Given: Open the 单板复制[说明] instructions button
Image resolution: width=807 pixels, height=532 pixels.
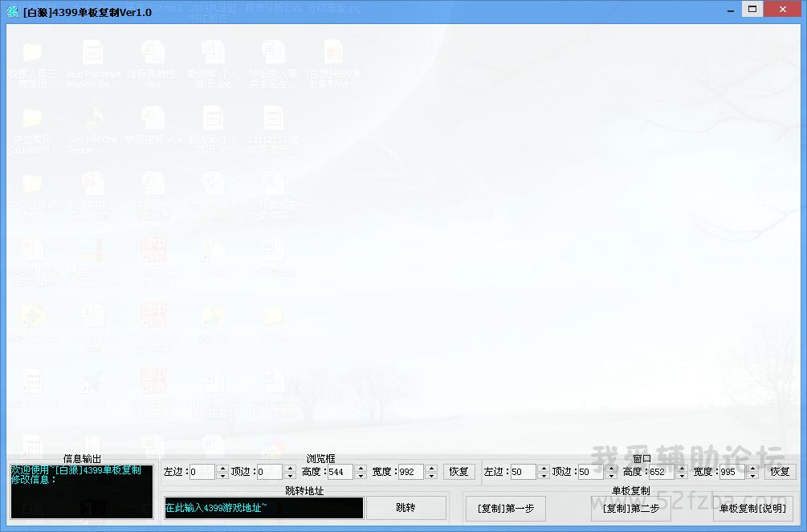Looking at the screenshot, I should 752,509.
